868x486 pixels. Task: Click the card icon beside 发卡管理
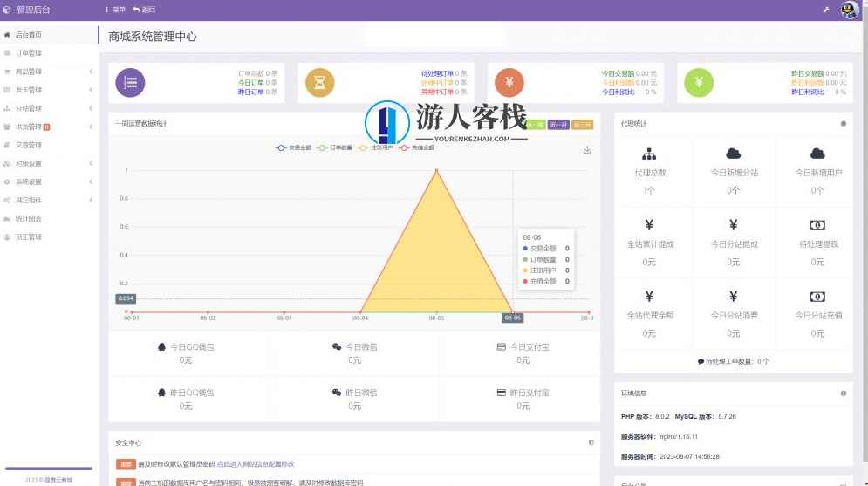[x=7, y=90]
